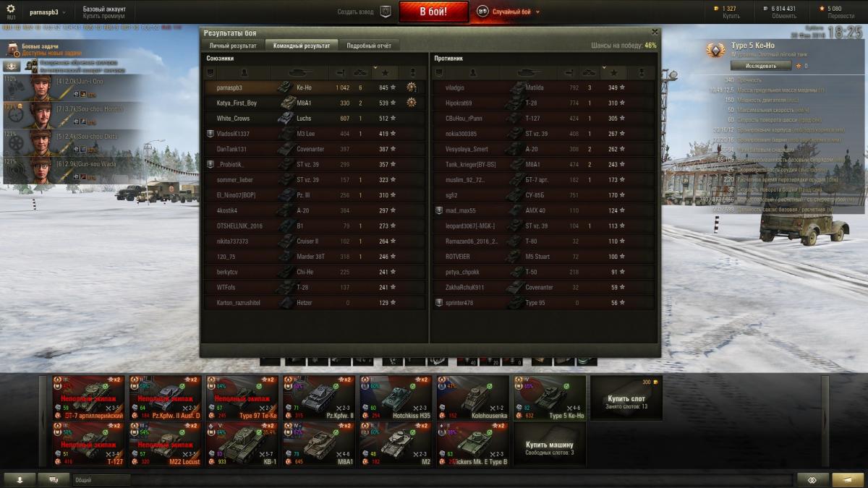This screenshot has height=488, width=868.
Task: Select Pz.Kpfw. II Ausf. D tank in carousel
Action: tap(166, 398)
